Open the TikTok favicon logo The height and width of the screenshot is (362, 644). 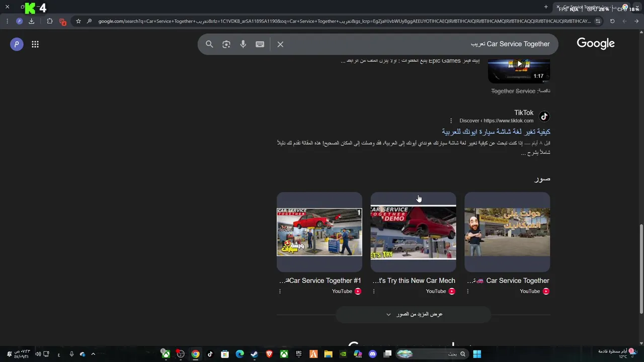pos(544,117)
